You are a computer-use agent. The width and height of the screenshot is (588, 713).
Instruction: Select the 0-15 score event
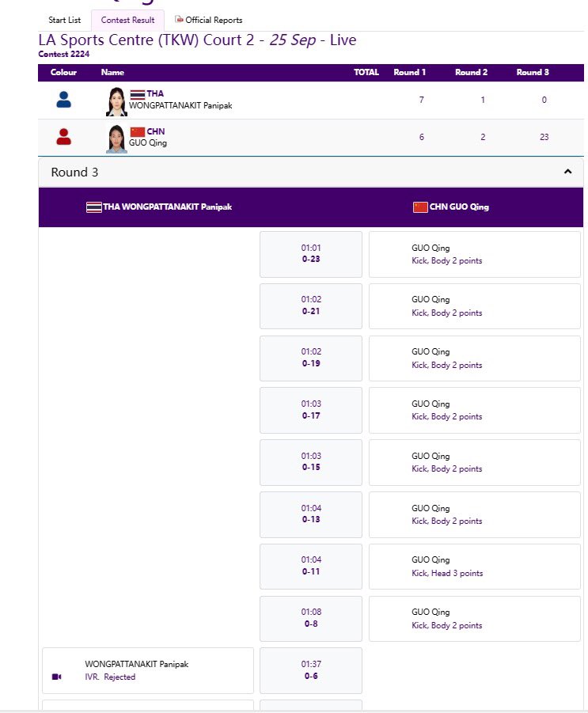(311, 462)
